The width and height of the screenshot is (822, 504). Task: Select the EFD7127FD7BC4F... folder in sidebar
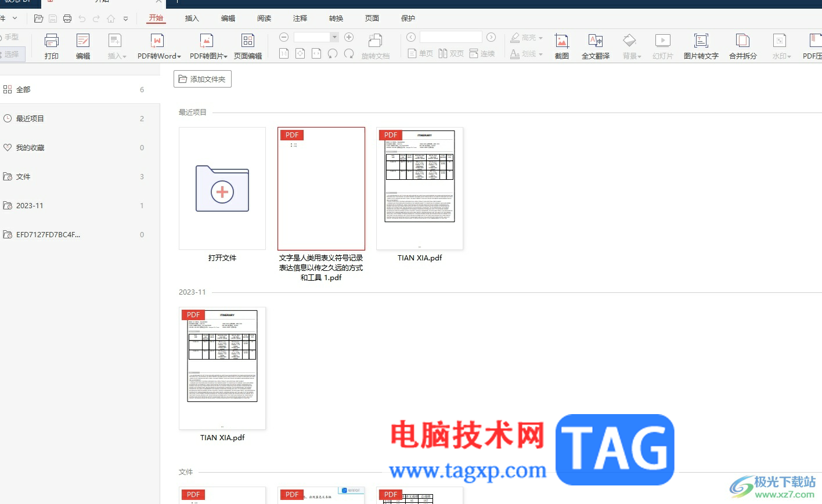[x=79, y=234]
